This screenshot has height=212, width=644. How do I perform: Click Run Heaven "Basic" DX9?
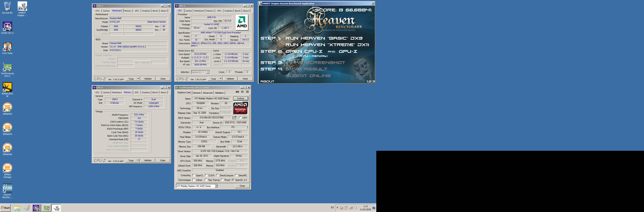coord(324,38)
